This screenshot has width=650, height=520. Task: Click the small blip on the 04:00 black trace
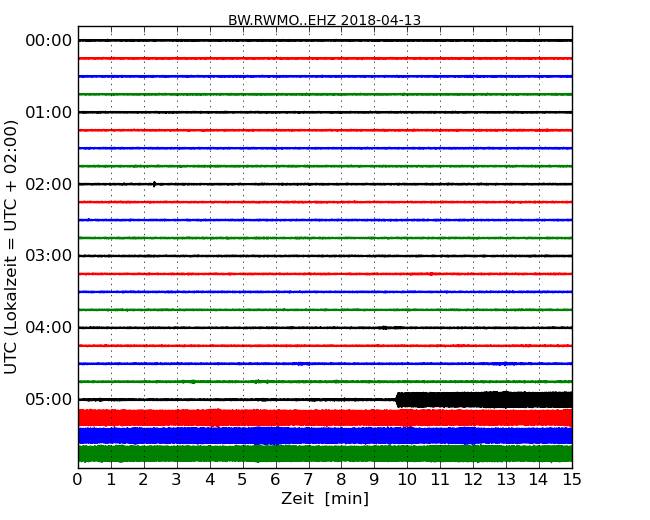coord(384,328)
